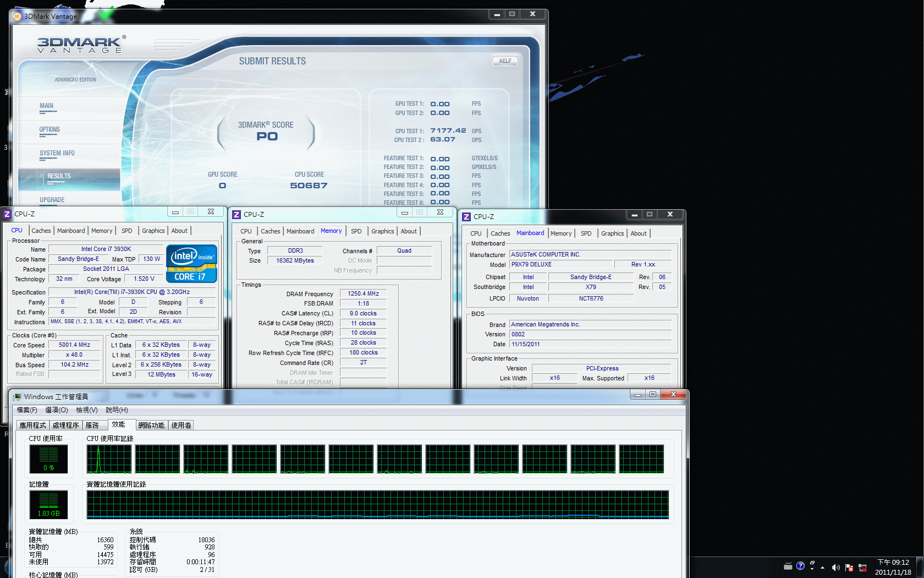Click the Mainboard CPU-Z window's Z icon
This screenshot has width=924, height=578.
click(466, 217)
